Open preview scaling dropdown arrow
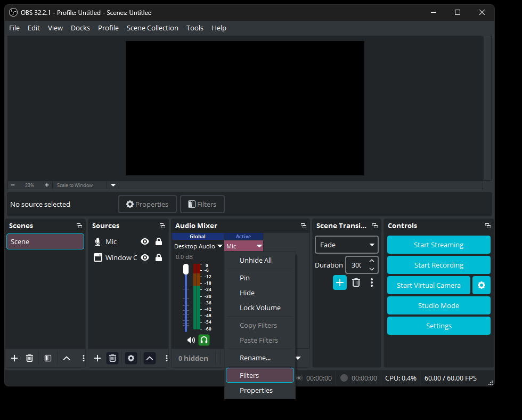This screenshot has width=522, height=420. pos(113,185)
